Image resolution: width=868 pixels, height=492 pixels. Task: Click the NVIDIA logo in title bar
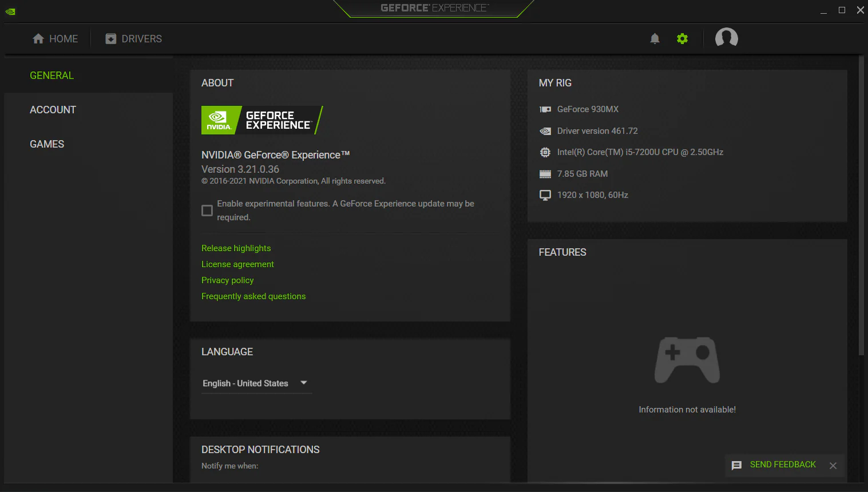10,11
